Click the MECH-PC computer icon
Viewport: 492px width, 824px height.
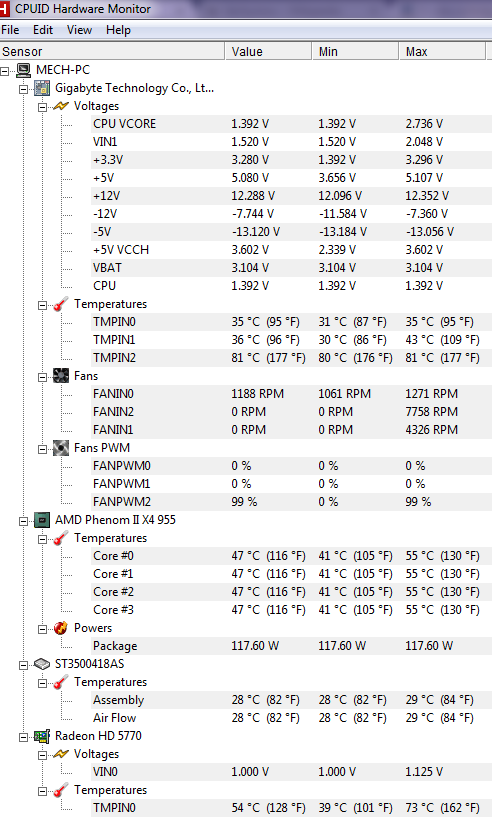23,70
